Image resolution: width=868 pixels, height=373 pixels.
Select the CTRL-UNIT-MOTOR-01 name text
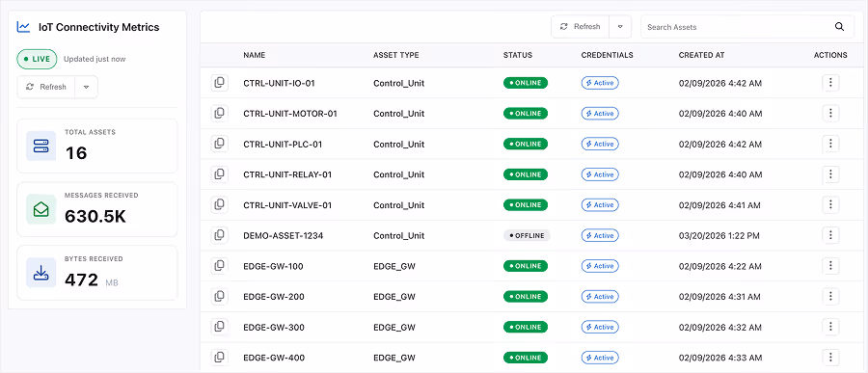[x=290, y=114]
